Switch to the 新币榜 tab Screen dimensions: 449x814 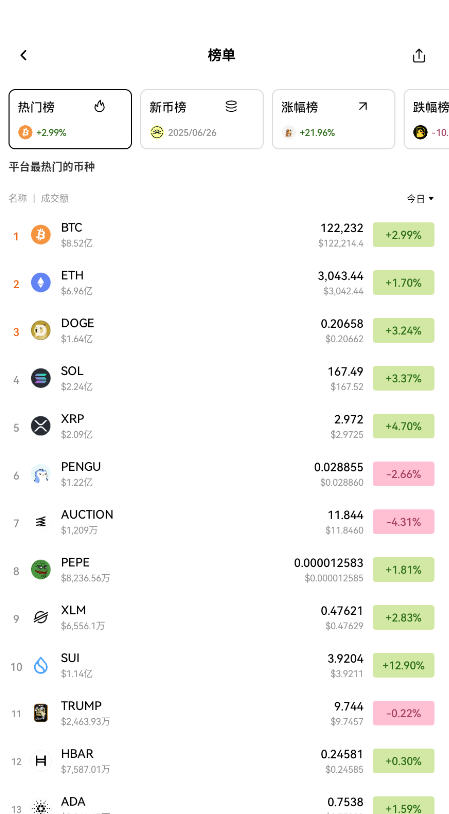pyautogui.click(x=202, y=119)
